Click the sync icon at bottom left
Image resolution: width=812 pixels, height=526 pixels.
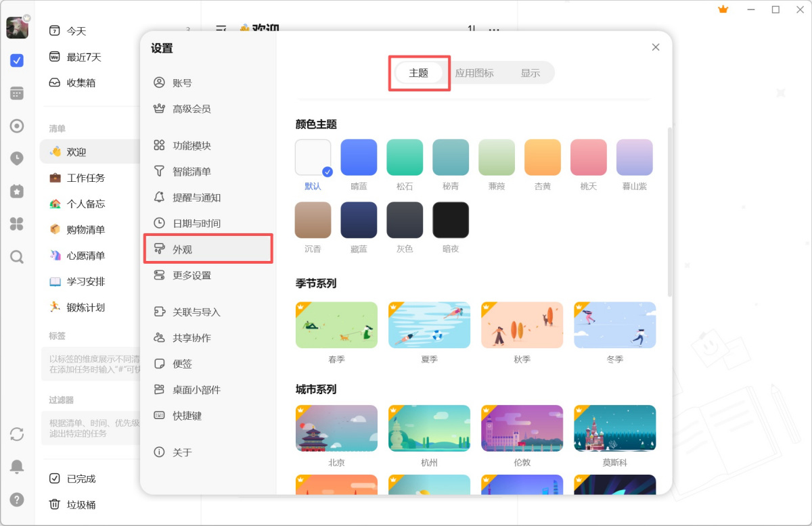pos(17,435)
